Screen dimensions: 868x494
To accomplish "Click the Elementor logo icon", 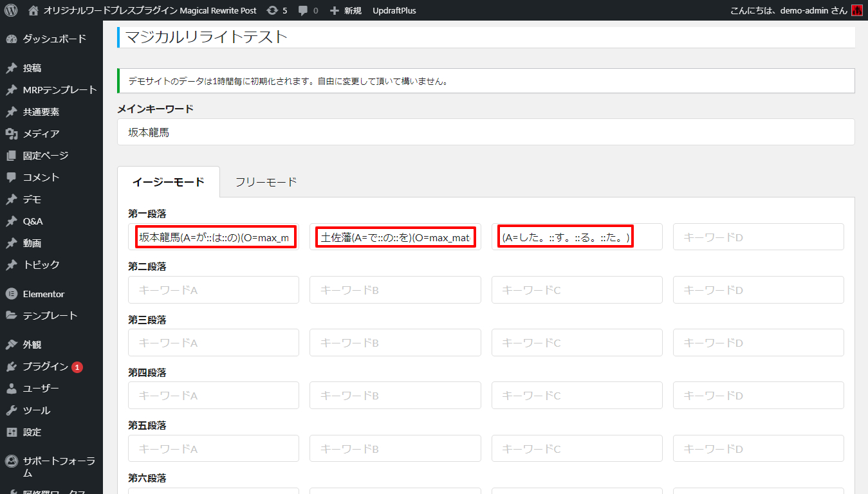I will (x=11, y=294).
